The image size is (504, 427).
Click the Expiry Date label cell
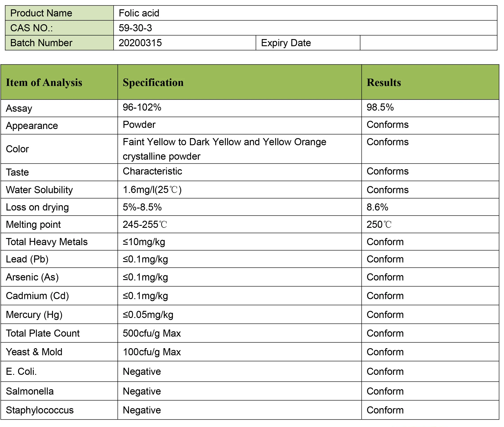(286, 43)
